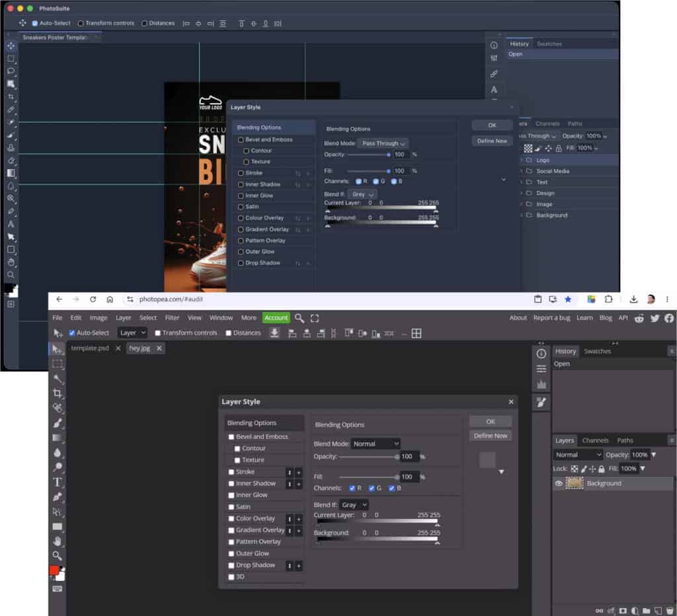Click the green Account button
The height and width of the screenshot is (616, 677).
276,318
